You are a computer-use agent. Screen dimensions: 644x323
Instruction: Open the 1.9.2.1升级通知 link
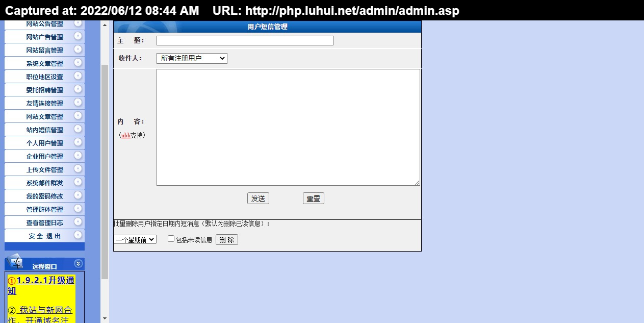pos(41,285)
